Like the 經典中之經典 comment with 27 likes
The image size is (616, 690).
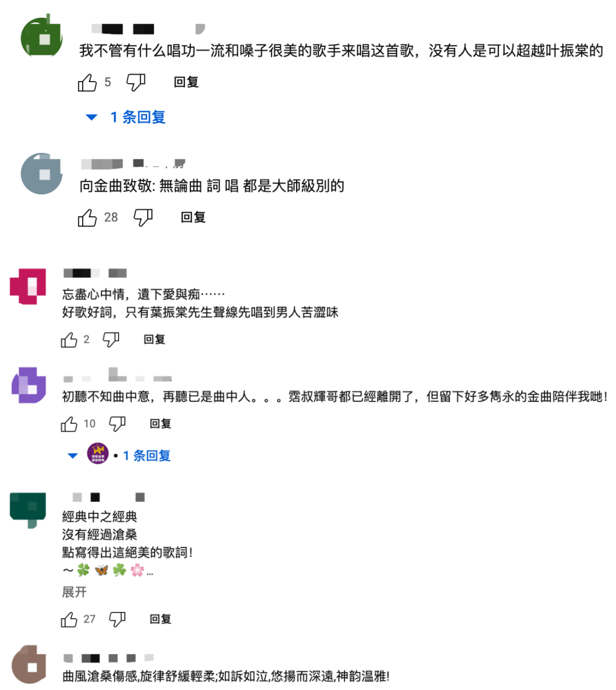coord(69,619)
